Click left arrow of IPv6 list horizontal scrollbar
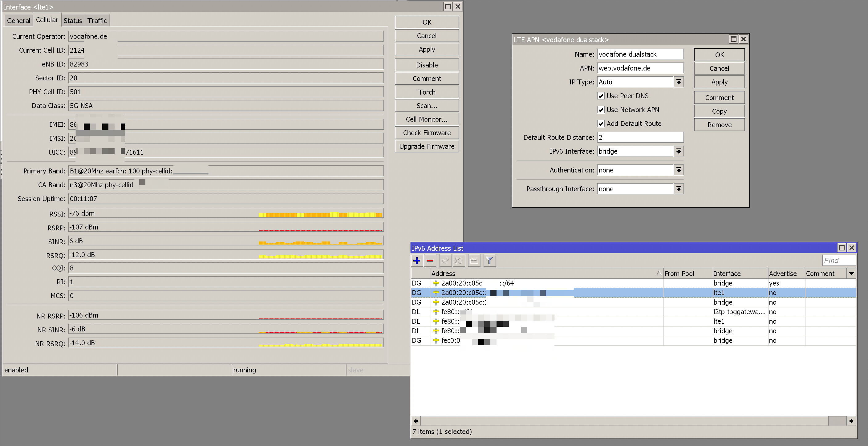Viewport: 868px width, 446px height. coord(416,421)
